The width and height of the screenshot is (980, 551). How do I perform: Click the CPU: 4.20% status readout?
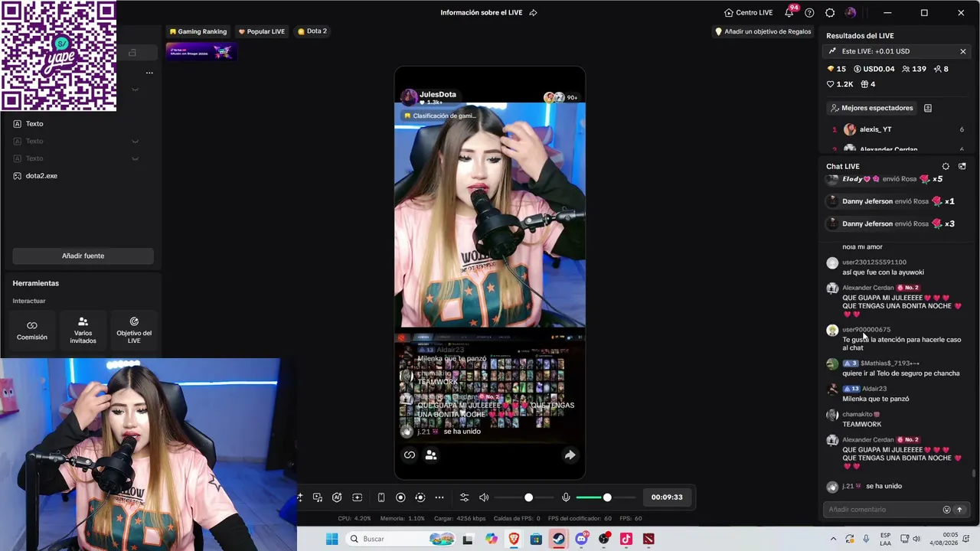(354, 519)
